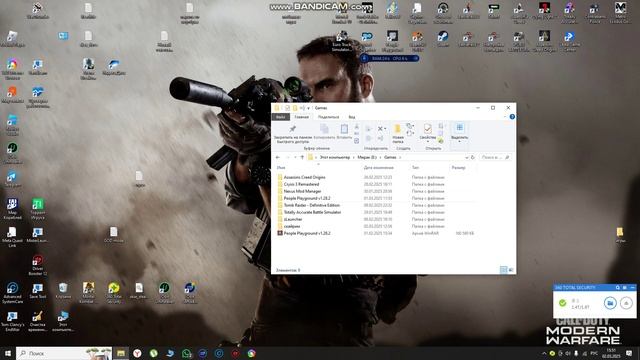Go up one folder level arrow
This screenshot has width=640, height=360.
tap(302, 157)
